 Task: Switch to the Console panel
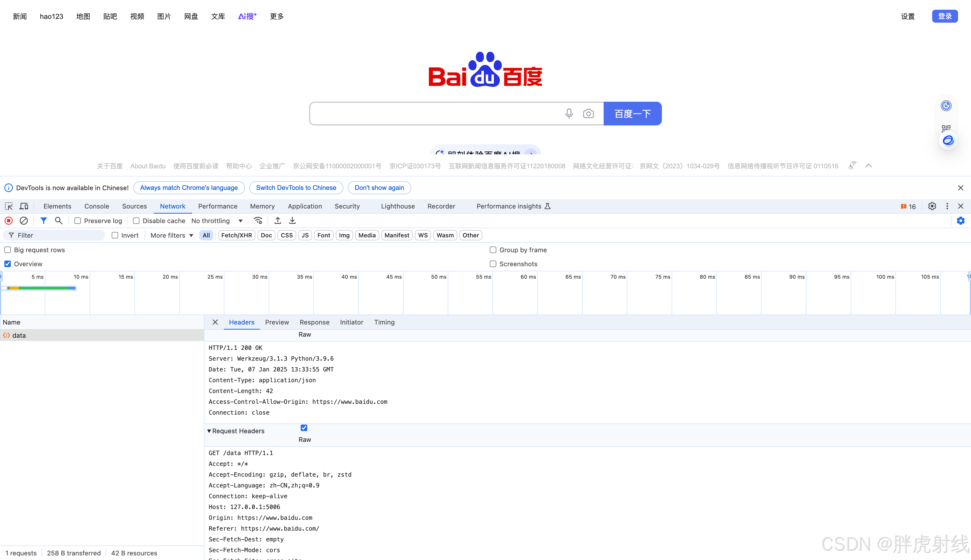(97, 206)
